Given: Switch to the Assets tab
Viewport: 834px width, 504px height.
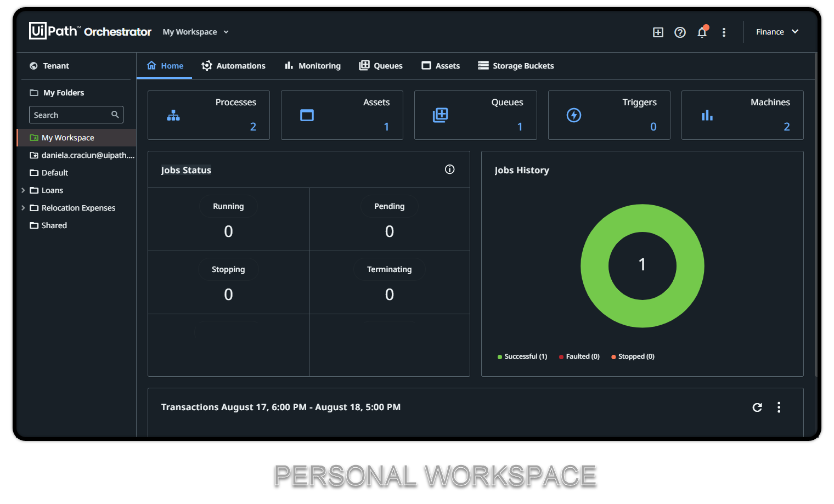Looking at the screenshot, I should [441, 66].
